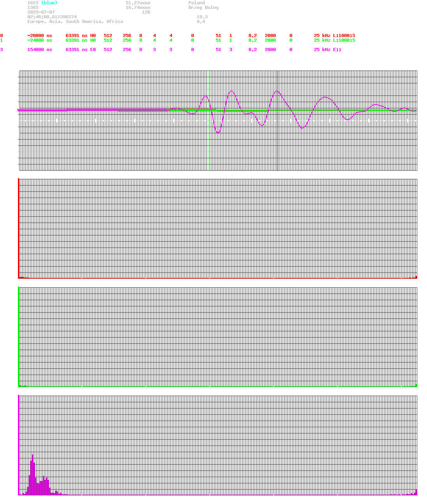
Task: Click the town name Brzeg Dolny
Action: 204,7
